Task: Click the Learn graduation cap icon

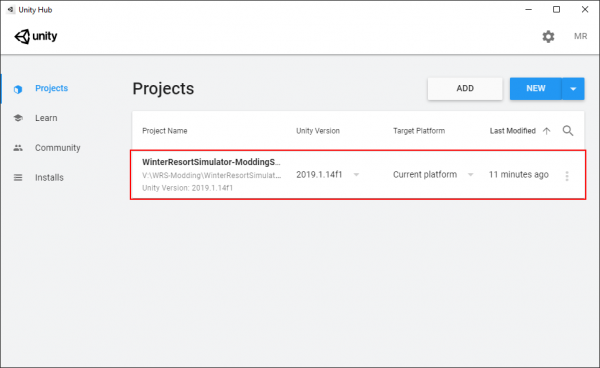Action: (18, 118)
